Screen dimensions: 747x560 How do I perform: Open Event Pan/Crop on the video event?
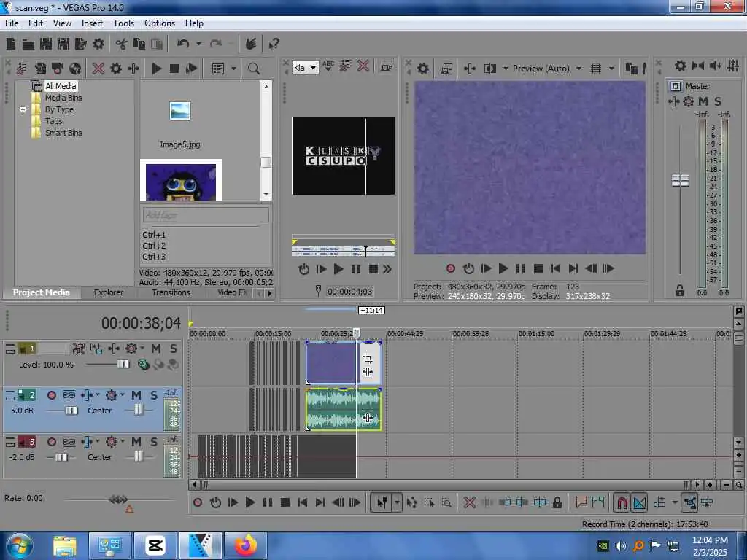(x=368, y=358)
